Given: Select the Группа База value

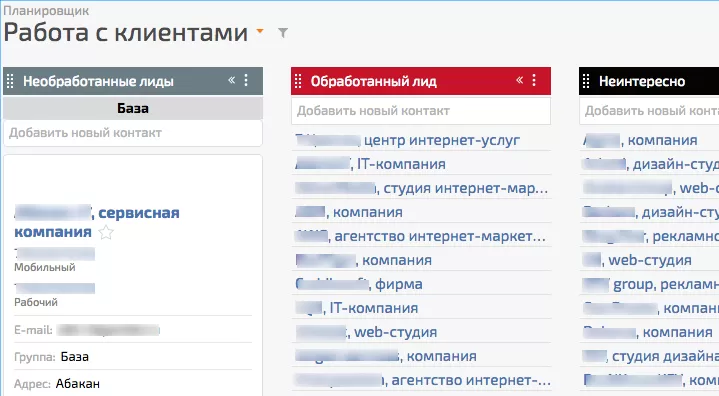Looking at the screenshot, I should 75,357.
